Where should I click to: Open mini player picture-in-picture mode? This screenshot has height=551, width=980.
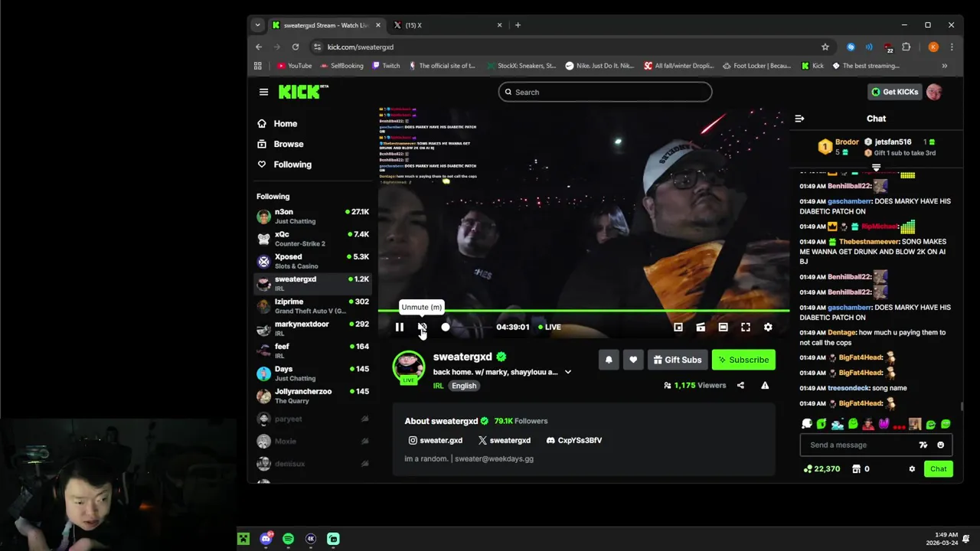pos(678,327)
